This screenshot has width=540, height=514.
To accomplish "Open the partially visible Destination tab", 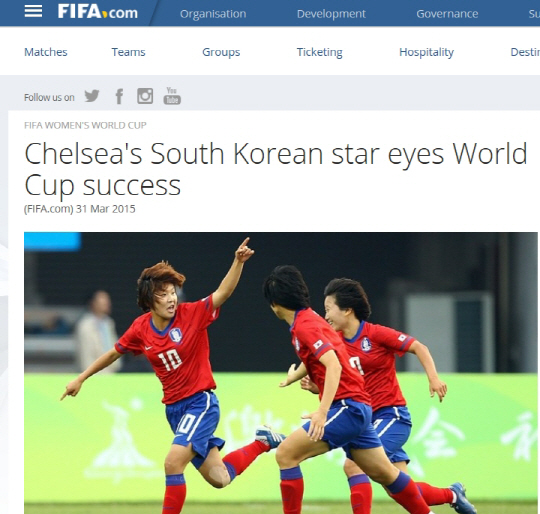I will coord(525,52).
